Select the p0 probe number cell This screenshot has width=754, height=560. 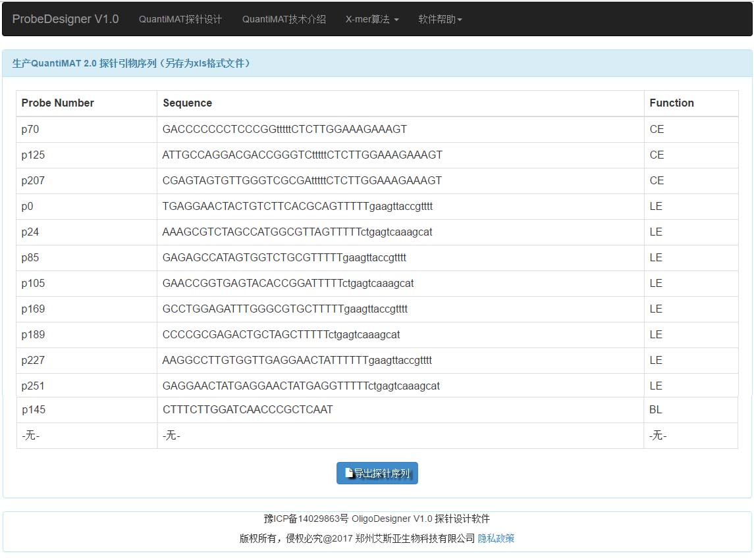tap(86, 206)
